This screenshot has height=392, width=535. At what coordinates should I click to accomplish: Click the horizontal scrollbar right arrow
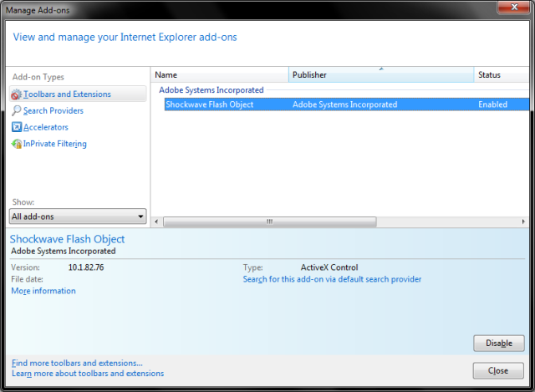click(525, 221)
